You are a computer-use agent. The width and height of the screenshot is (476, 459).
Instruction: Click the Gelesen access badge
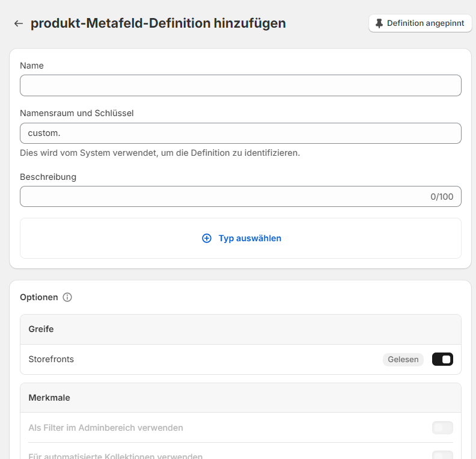pyautogui.click(x=403, y=359)
